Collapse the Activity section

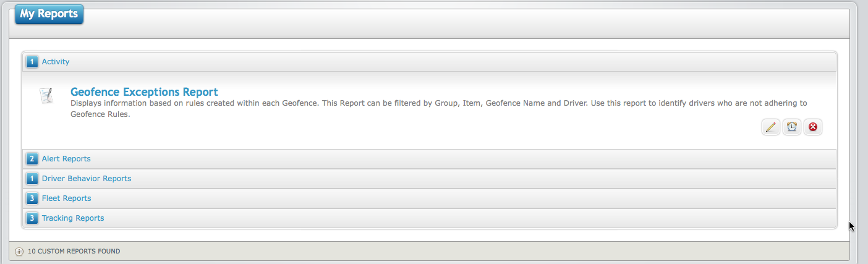(x=429, y=62)
